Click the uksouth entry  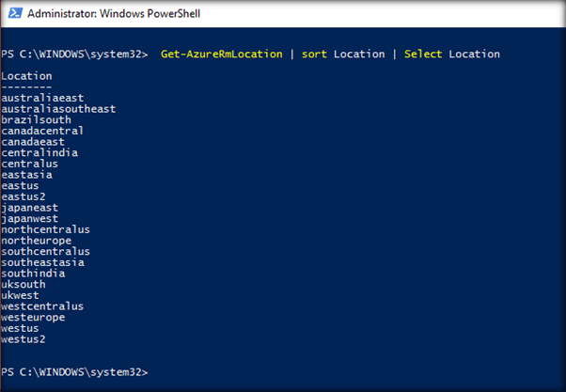pos(24,284)
